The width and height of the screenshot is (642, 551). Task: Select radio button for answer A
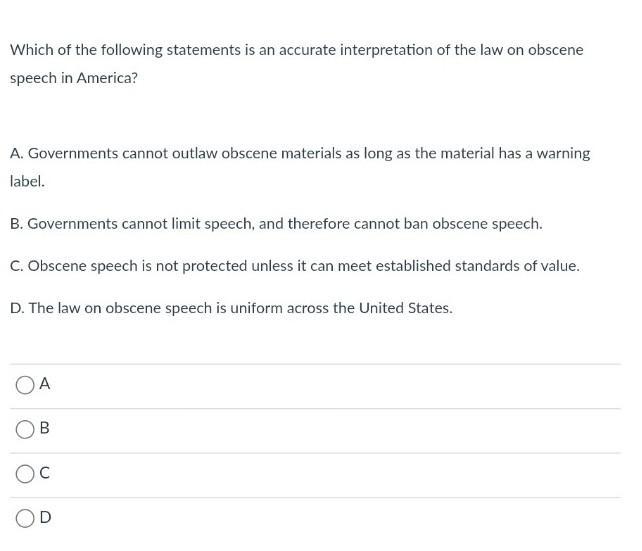coord(25,384)
